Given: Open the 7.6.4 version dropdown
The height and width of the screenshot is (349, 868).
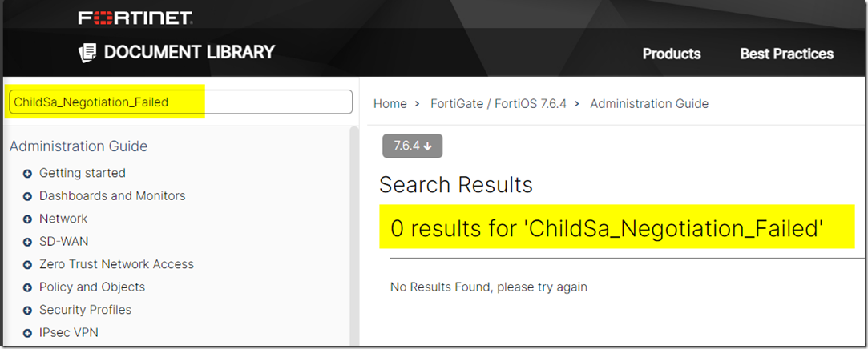Looking at the screenshot, I should (412, 146).
